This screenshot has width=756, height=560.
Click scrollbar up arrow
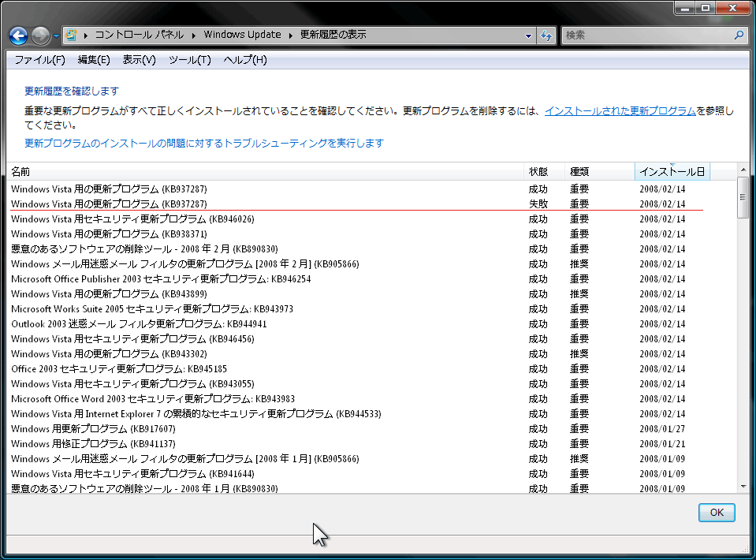(x=743, y=170)
